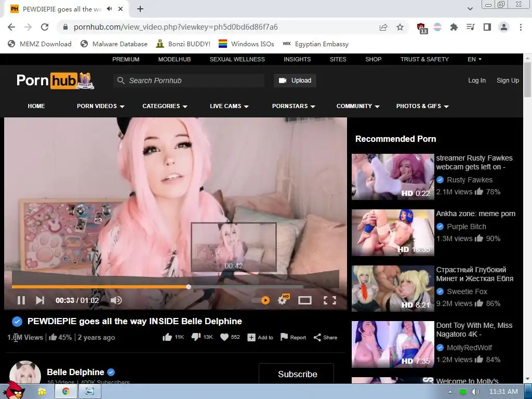This screenshot has height=399, width=532.
Task: Click the Add to playlist button
Action: click(x=260, y=337)
